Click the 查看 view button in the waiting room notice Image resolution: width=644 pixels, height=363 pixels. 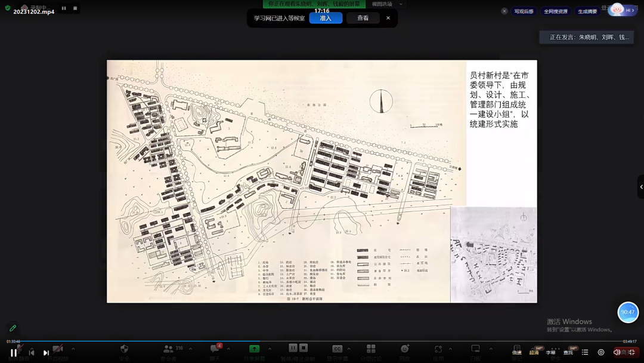tap(363, 18)
